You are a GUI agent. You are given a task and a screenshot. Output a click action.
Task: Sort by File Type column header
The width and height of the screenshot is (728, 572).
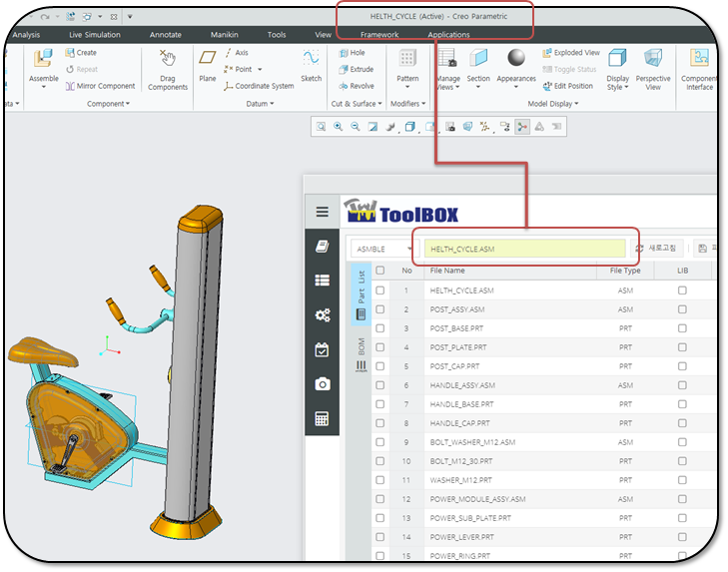click(x=625, y=271)
